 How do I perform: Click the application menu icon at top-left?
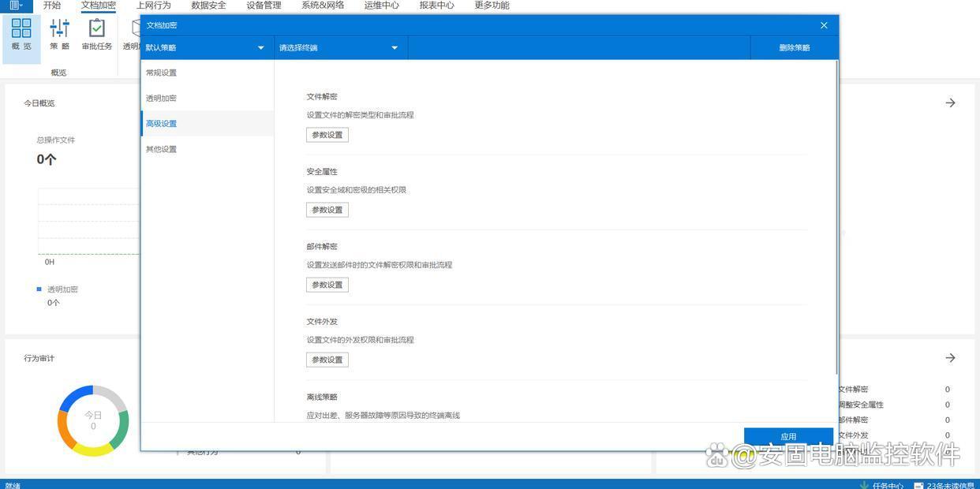[x=16, y=6]
